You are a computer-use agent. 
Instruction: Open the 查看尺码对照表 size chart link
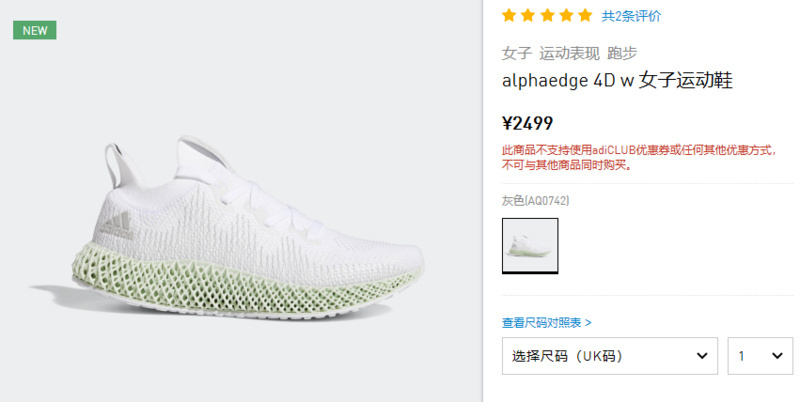coord(546,322)
